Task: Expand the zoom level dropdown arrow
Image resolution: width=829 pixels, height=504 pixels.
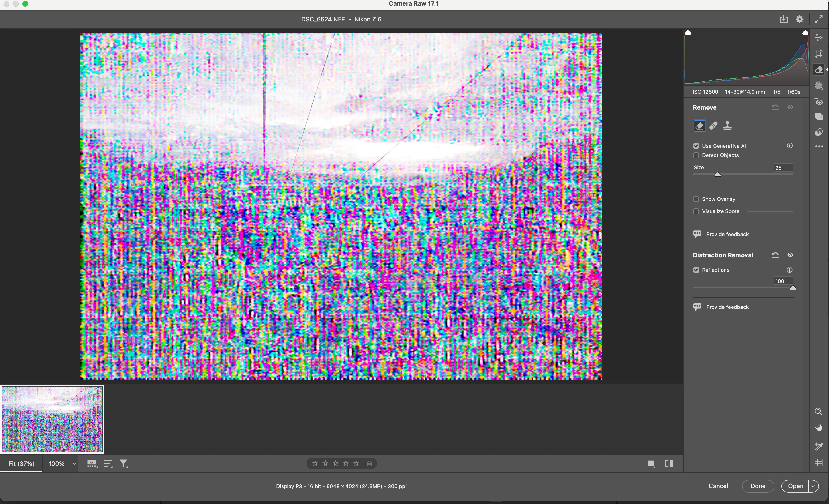Action: 74,464
